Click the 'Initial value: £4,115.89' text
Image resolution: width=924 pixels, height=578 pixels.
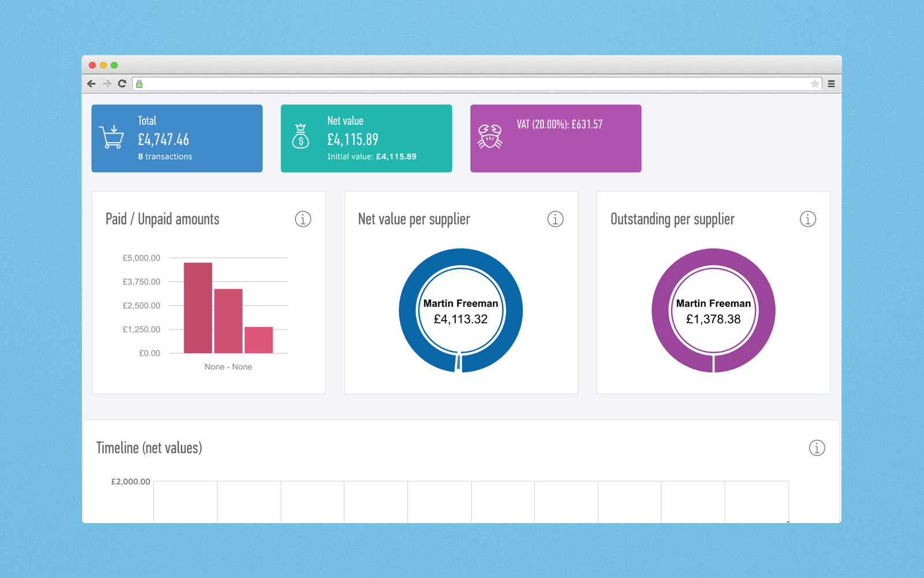point(372,157)
